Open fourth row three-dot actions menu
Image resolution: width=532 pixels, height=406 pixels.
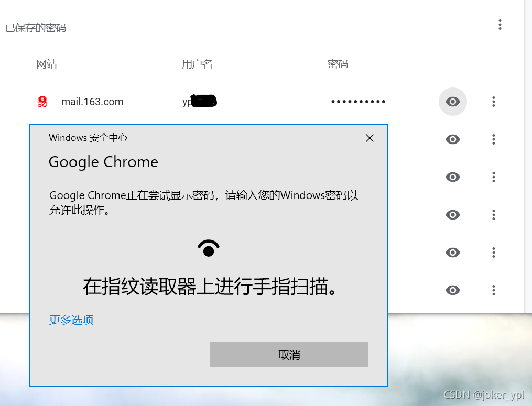click(x=494, y=214)
